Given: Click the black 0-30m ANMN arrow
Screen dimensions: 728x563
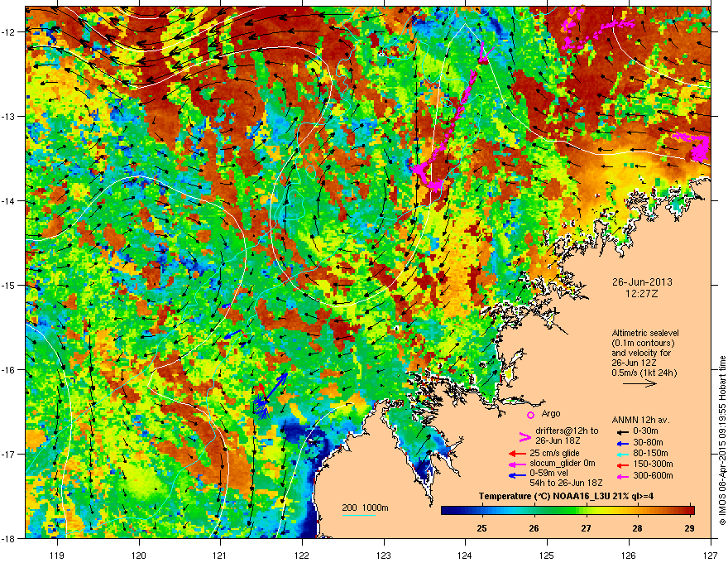Looking at the screenshot, I should pos(621,431).
